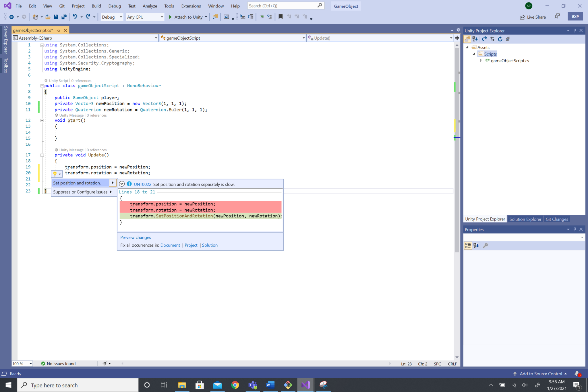Viewport: 588px width, 392px height.
Task: Open the Extensions menu
Action: 191,6
